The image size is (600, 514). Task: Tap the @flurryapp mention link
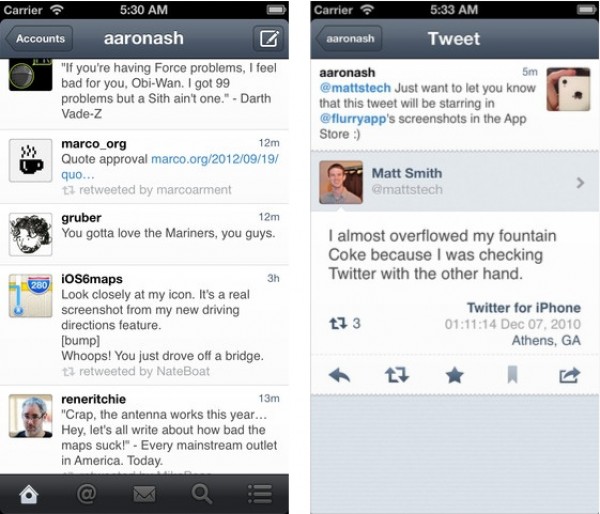tap(352, 119)
